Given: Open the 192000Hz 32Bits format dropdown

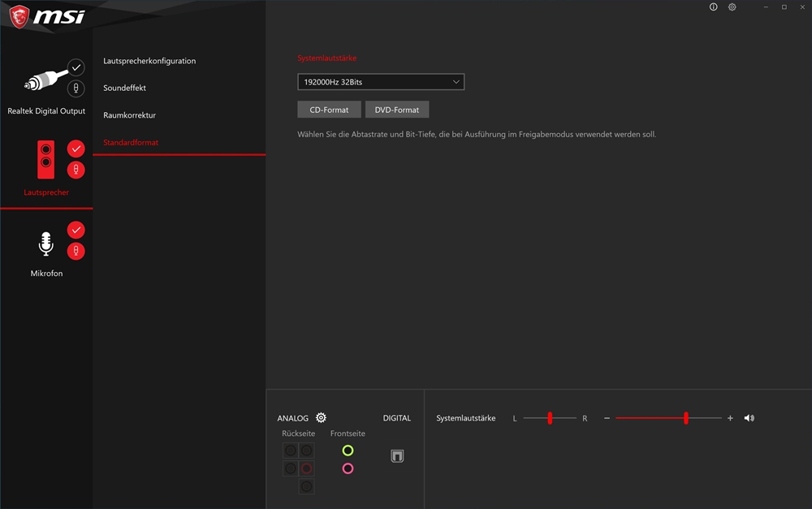Looking at the screenshot, I should tap(381, 82).
